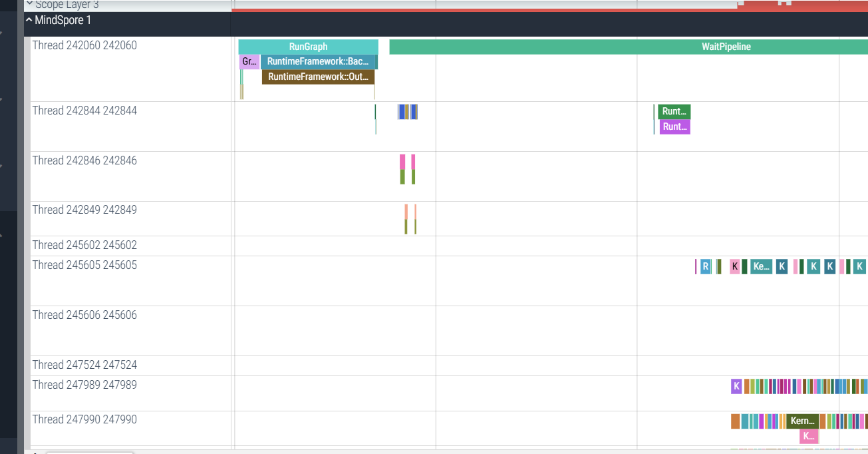The image size is (868, 454).
Task: Select the RuntimeFramework::Bac... slice
Action: (x=317, y=62)
